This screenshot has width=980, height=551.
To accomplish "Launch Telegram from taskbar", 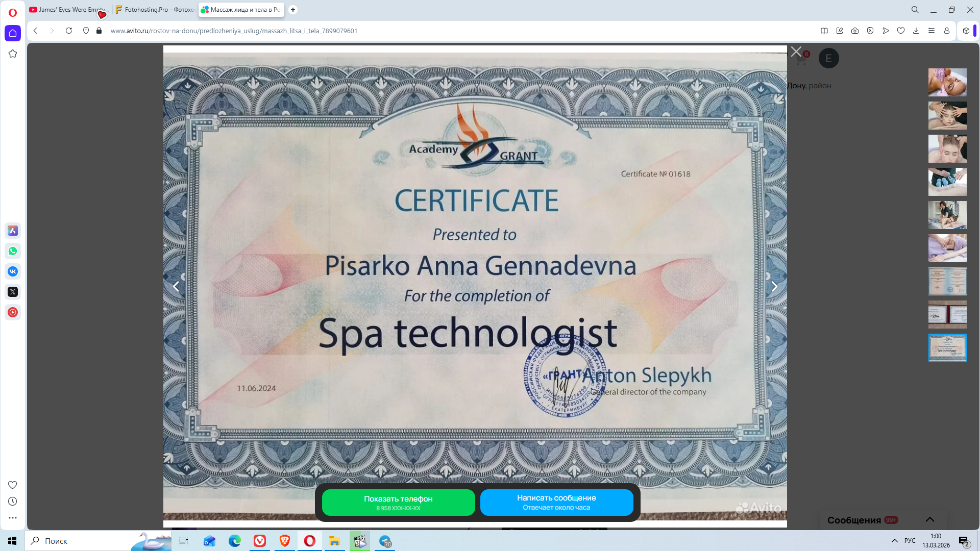I will point(385,541).
